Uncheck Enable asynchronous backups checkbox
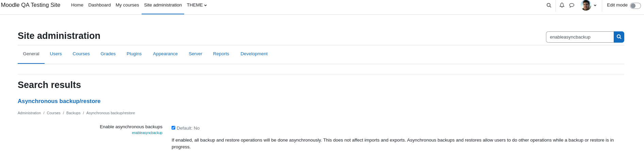 pos(173,128)
